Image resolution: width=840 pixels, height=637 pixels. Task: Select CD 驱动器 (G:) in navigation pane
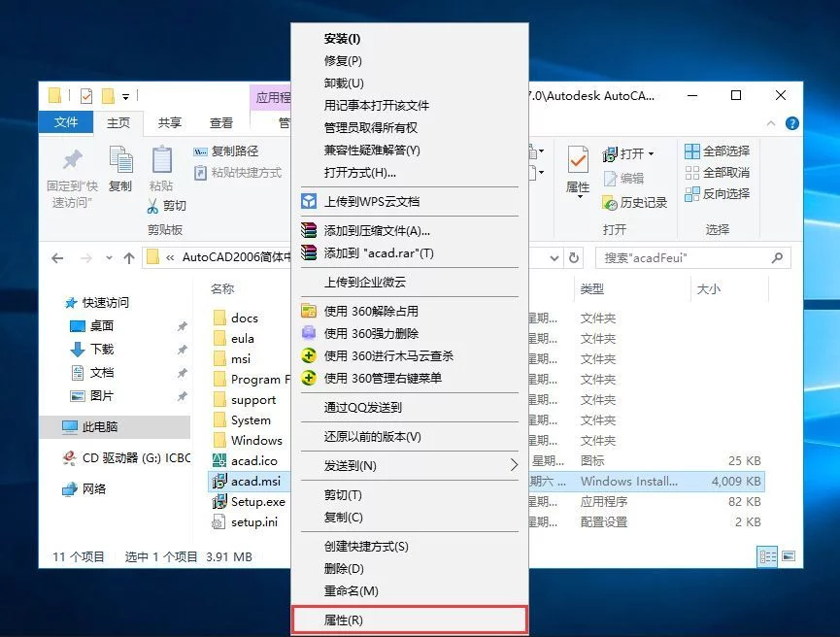tap(126, 458)
